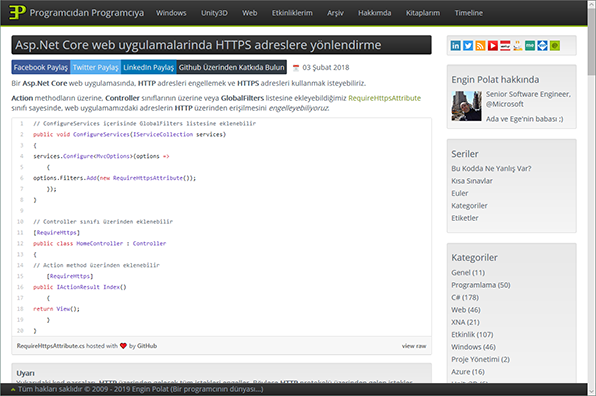Open the Kısa Sınavlar series link
Image resolution: width=596 pixels, height=396 pixels.
pyautogui.click(x=472, y=181)
